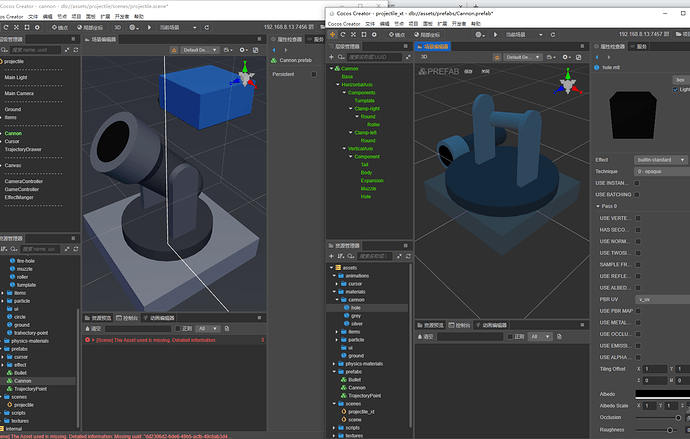
Task: Open log file icon in left console panel
Action: click(227, 329)
